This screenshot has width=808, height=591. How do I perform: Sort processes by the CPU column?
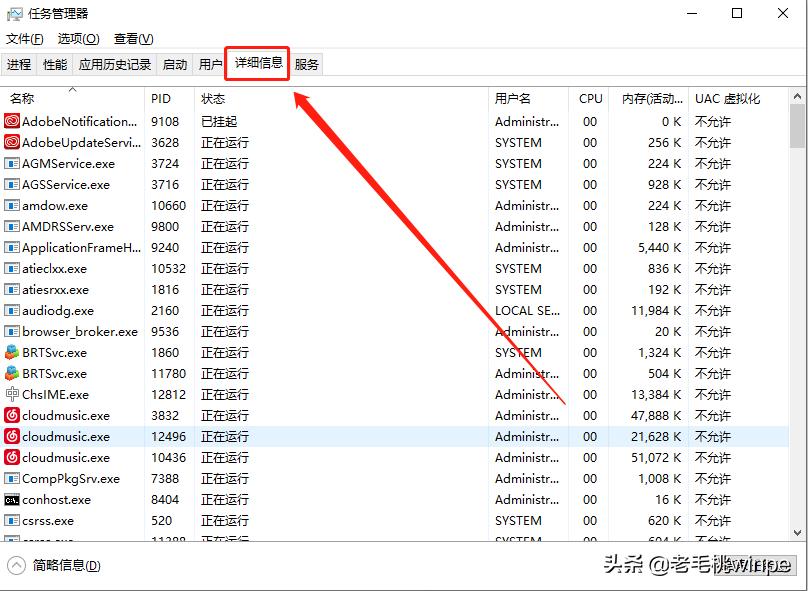tap(589, 98)
